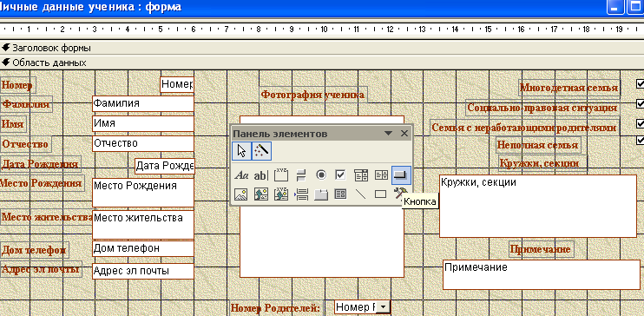Toggle the Неполная семья checkbox
The image size is (644, 316).
click(640, 140)
